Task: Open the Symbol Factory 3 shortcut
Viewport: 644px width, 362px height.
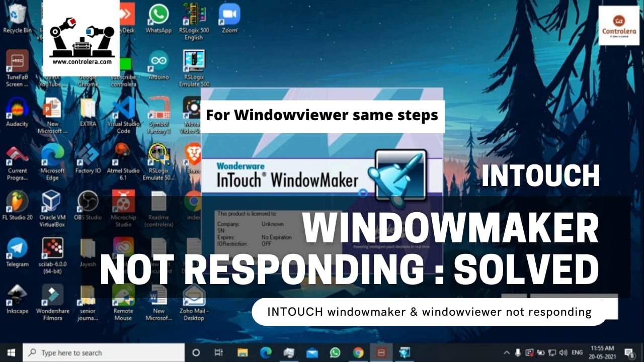Action: [x=158, y=116]
